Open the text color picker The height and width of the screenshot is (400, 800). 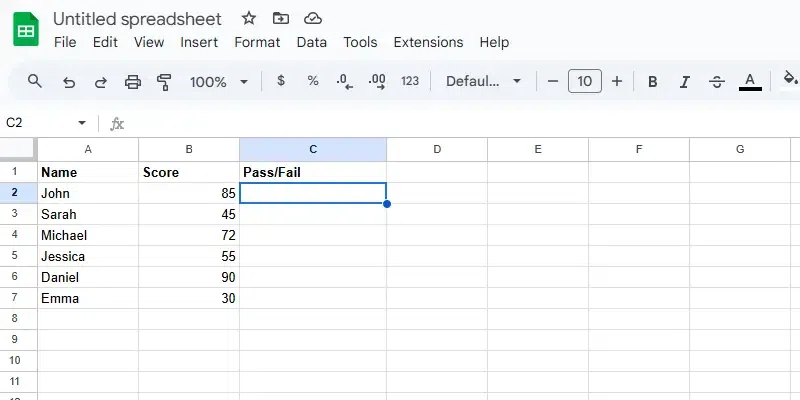[x=750, y=82]
